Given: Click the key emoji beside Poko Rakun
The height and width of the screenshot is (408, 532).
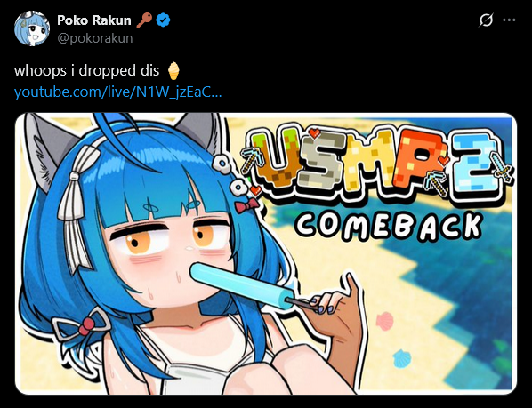Looking at the screenshot, I should pos(144,20).
